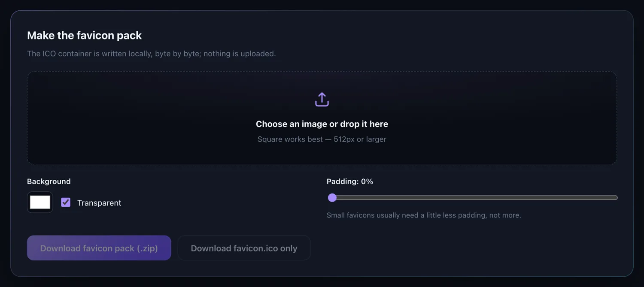Select "Choose an image or drop it here"
The width and height of the screenshot is (644, 287).
[x=322, y=124]
